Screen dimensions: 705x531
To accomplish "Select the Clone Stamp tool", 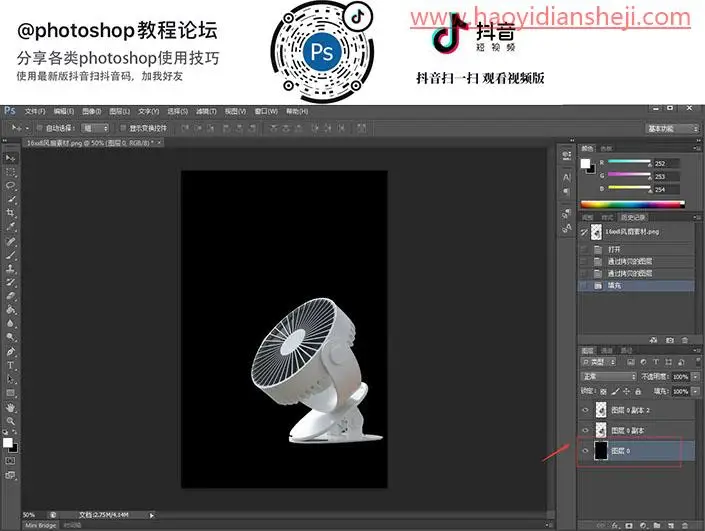I will click(x=10, y=269).
